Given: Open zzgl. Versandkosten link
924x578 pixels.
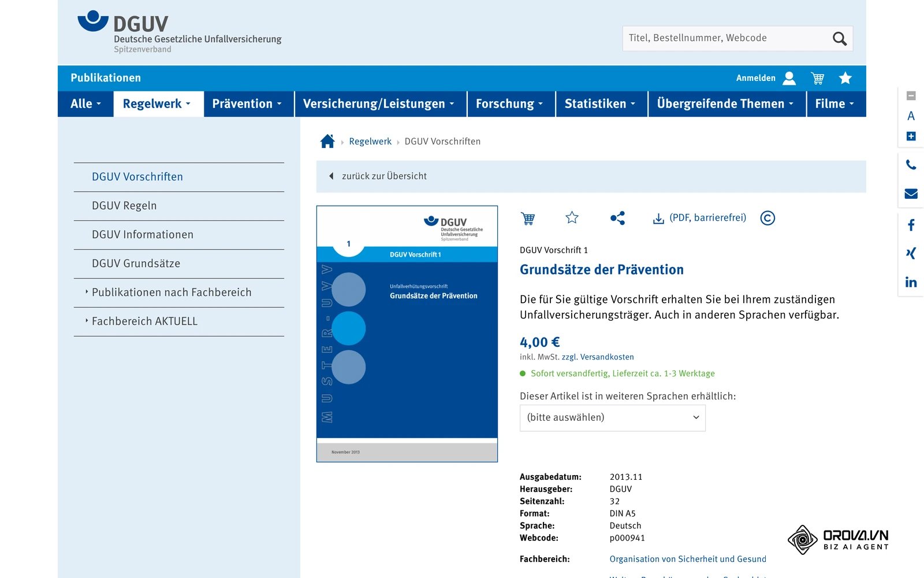Looking at the screenshot, I should click(x=598, y=357).
